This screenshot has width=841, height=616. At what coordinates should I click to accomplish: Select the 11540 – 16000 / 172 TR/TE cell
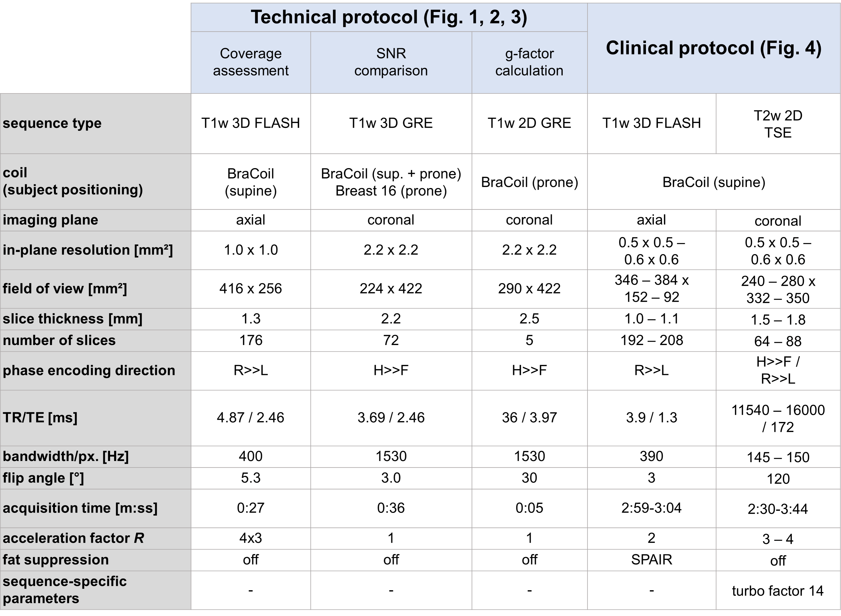pos(778,418)
